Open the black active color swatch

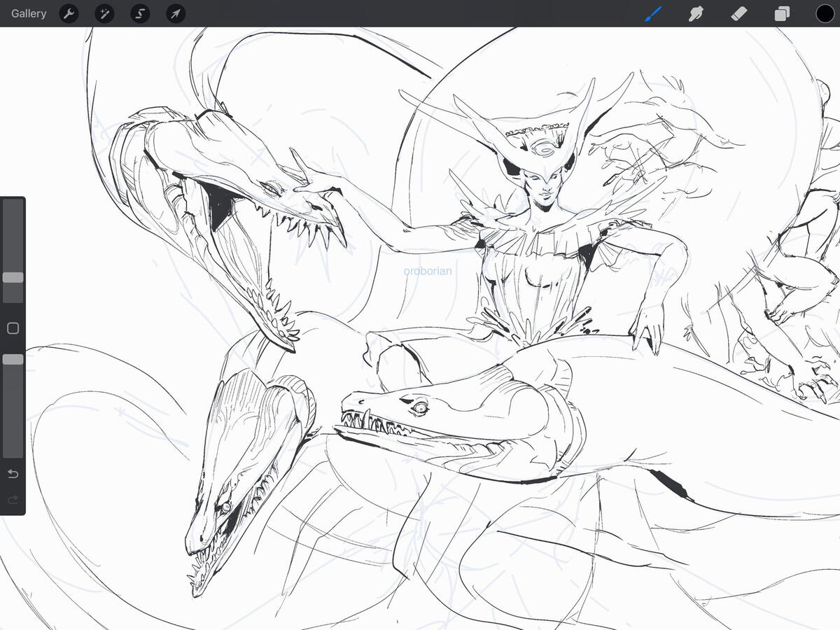coord(825,13)
